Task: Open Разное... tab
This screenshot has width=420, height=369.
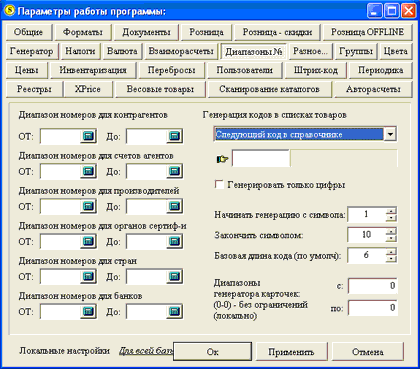Action: [310, 51]
